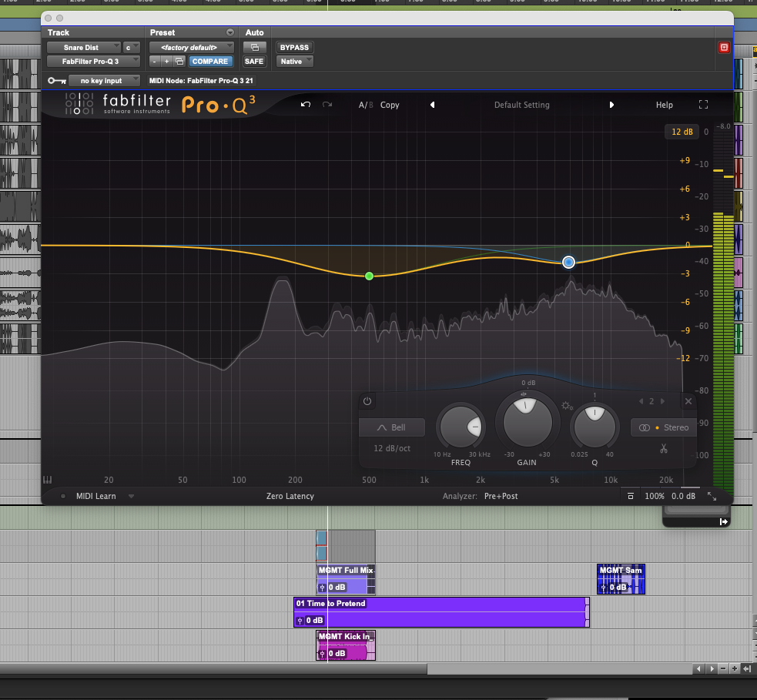Viewport: 757px width, 700px height.
Task: Select previous band arrow
Action: pyautogui.click(x=641, y=401)
